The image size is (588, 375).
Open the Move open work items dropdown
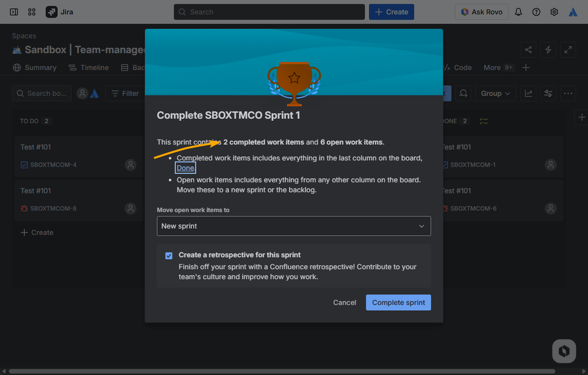tap(294, 226)
